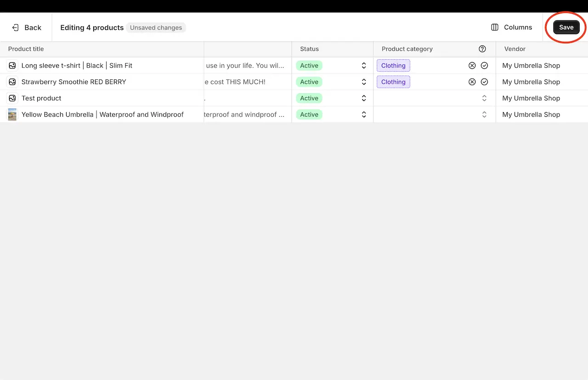Click the Product category help icon

click(482, 49)
